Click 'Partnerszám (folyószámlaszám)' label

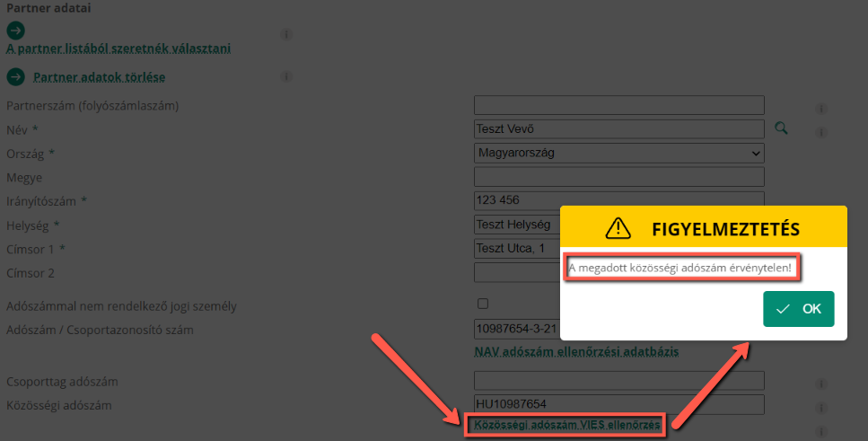click(x=92, y=106)
